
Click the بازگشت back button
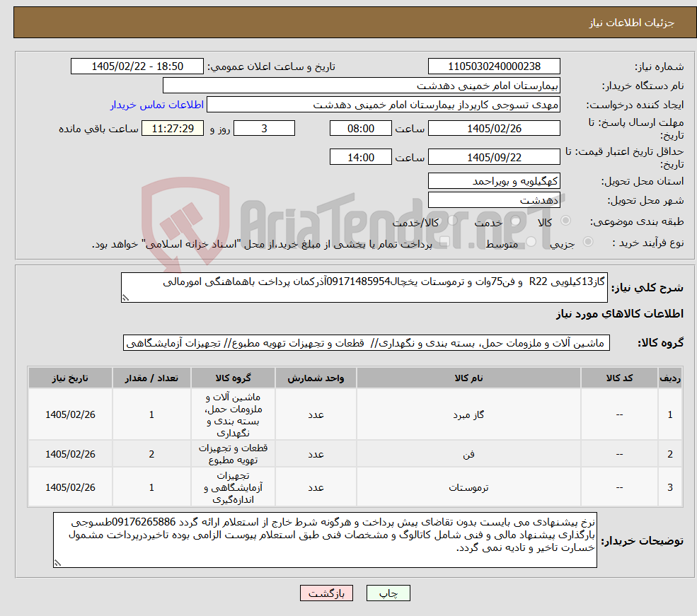326,593
